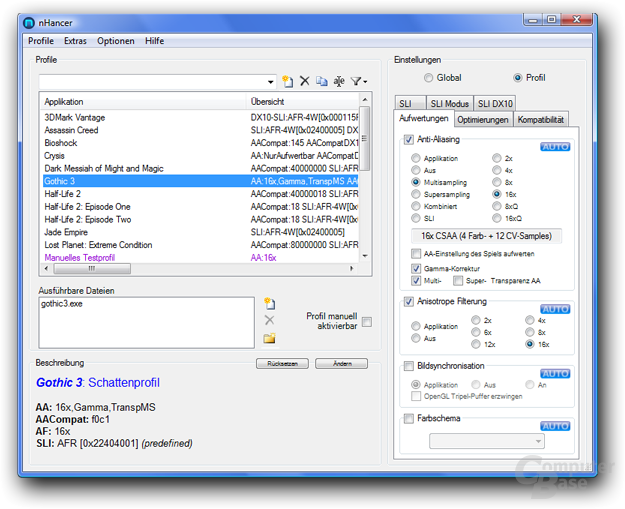625x509 pixels.
Task: Switch to the SLI DX10 tab
Action: click(x=495, y=104)
